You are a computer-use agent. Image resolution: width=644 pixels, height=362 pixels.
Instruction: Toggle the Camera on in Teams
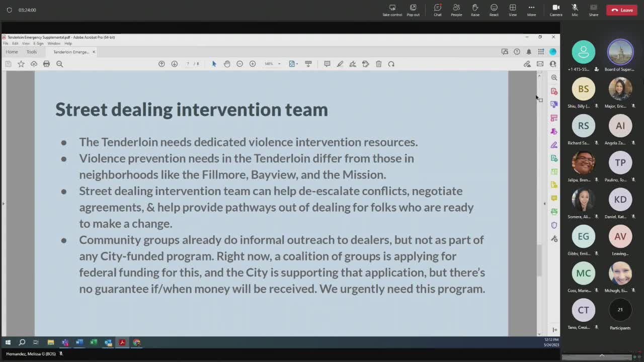pyautogui.click(x=555, y=10)
